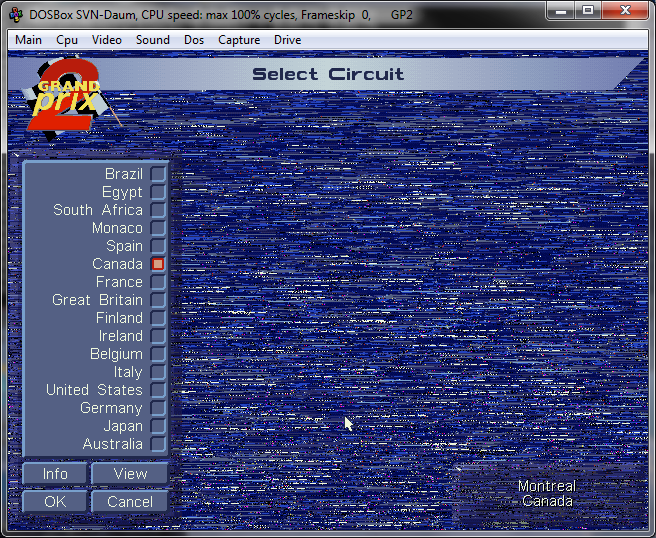
Task: Click the Brazil label
Action: tap(124, 174)
